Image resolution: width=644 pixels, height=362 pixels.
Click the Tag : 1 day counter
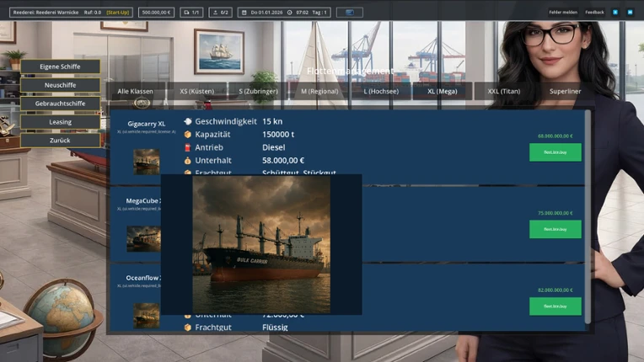[319, 13]
